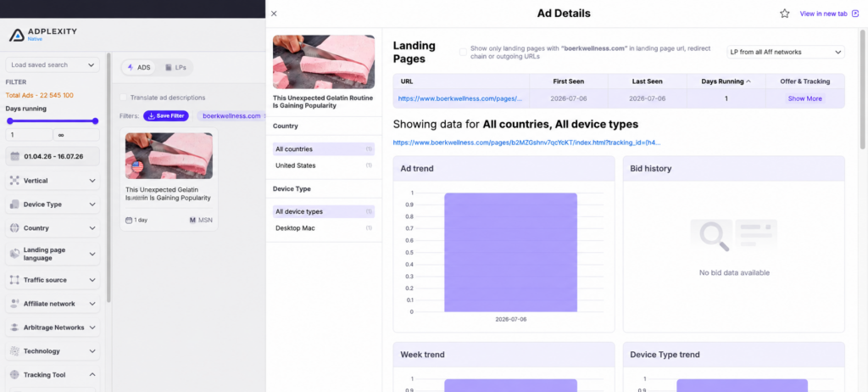
Task: Click the ad title on the card
Action: [169, 193]
